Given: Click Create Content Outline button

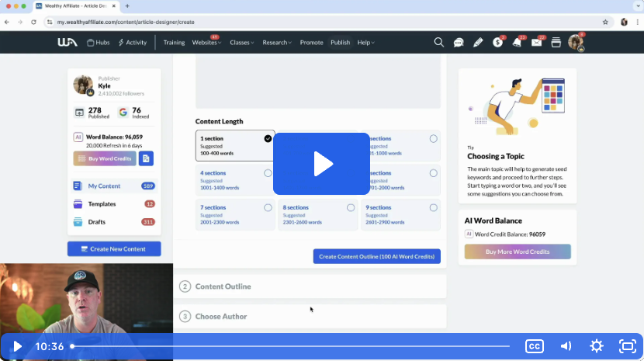Looking at the screenshot, I should coord(376,256).
